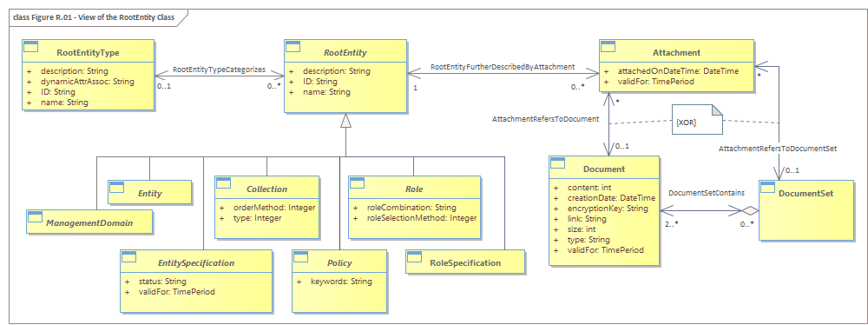The width and height of the screenshot is (868, 325).
Task: Select the Entity class title
Action: [x=150, y=194]
